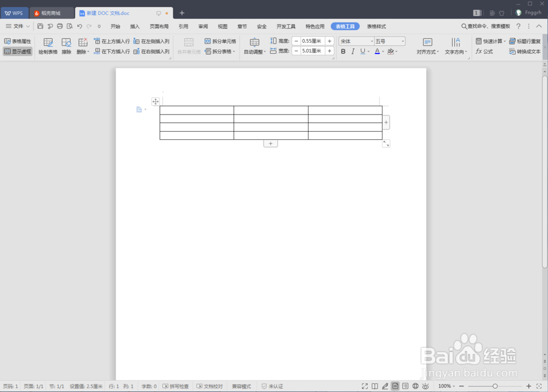This screenshot has height=392, width=548.
Task: Open the 表格样式 ribbon tab
Action: (x=376, y=26)
